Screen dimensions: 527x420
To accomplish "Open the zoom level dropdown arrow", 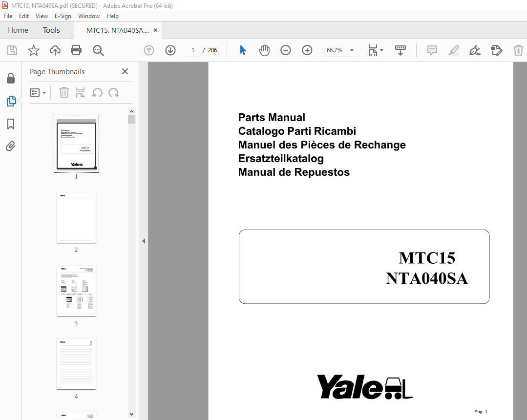I will click(352, 50).
